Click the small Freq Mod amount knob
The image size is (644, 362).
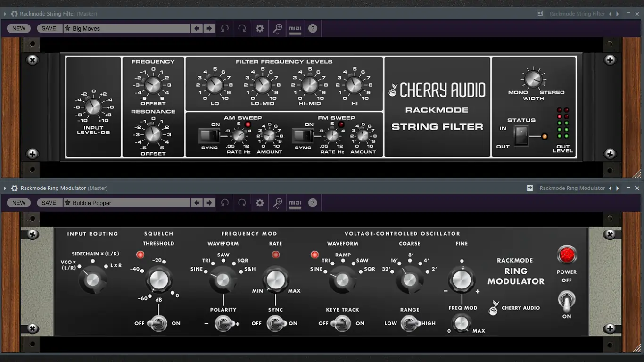[462, 323]
